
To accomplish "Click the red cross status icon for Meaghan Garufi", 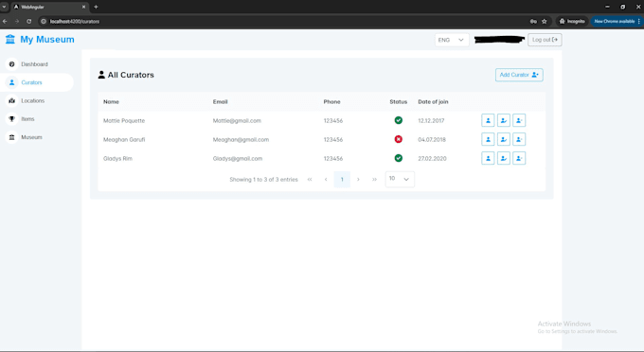I will [x=399, y=139].
